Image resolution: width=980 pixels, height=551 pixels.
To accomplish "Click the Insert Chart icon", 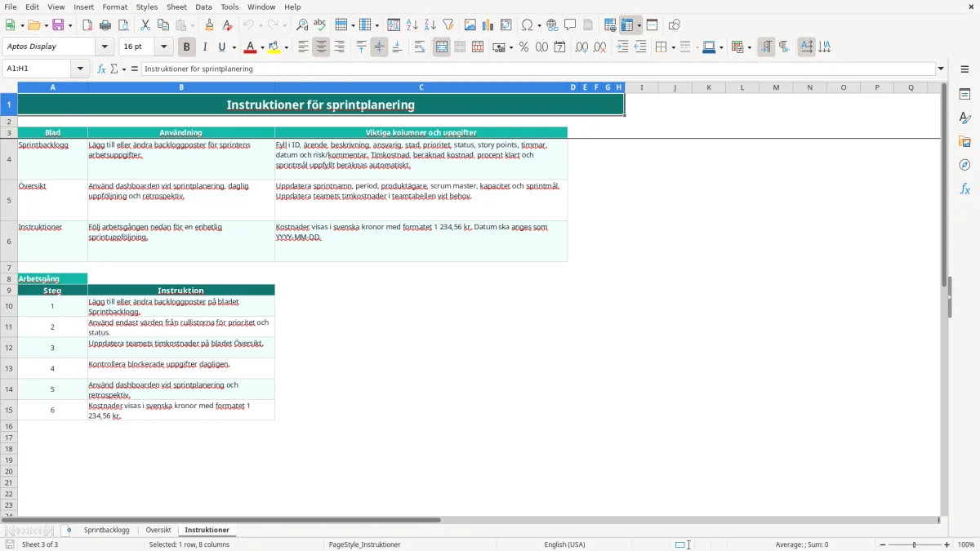I will point(488,25).
